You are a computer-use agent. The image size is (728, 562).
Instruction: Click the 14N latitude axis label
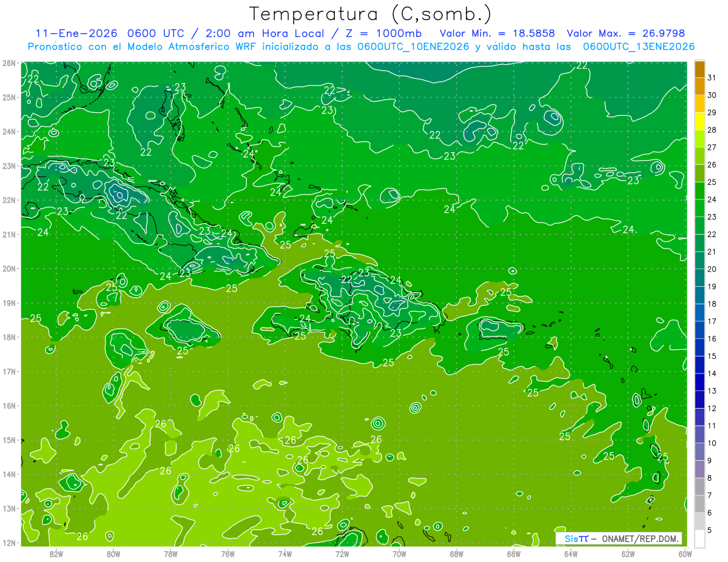pyautogui.click(x=8, y=474)
